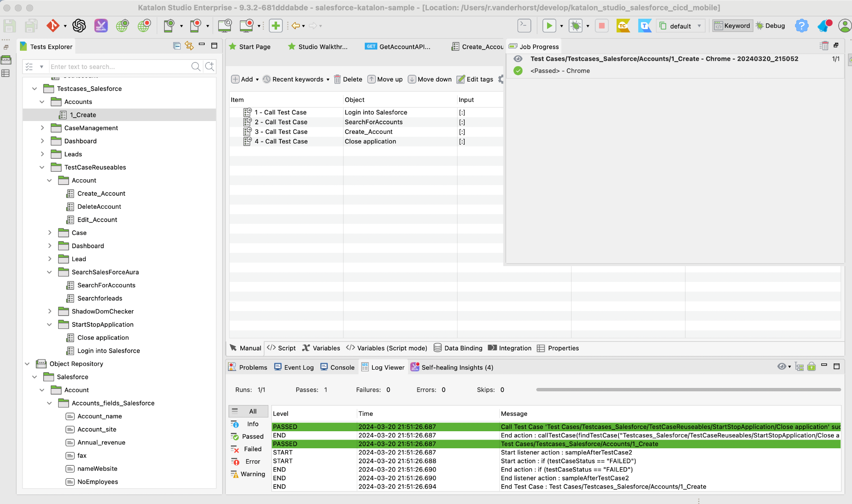Filter log by Passed level
This screenshot has width=852, height=504.
point(248,436)
